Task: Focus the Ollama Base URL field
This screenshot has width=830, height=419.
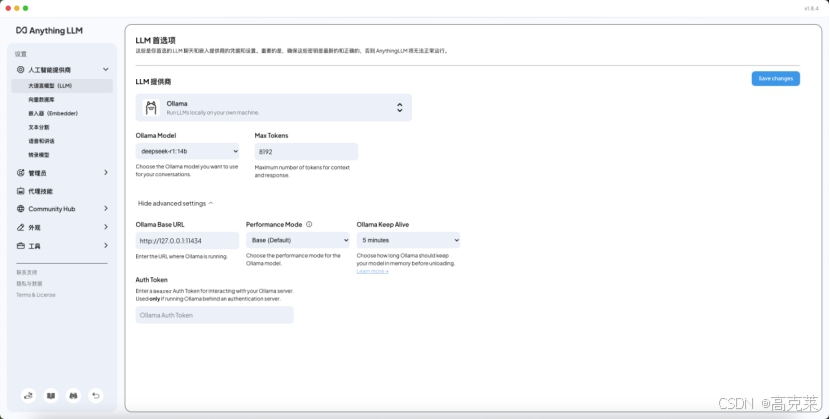Action: pos(187,241)
